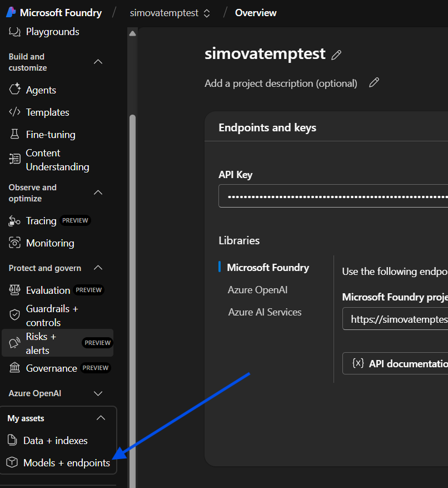Image resolution: width=448 pixels, height=488 pixels.
Task: Click Add a project description text
Action: pos(281,83)
